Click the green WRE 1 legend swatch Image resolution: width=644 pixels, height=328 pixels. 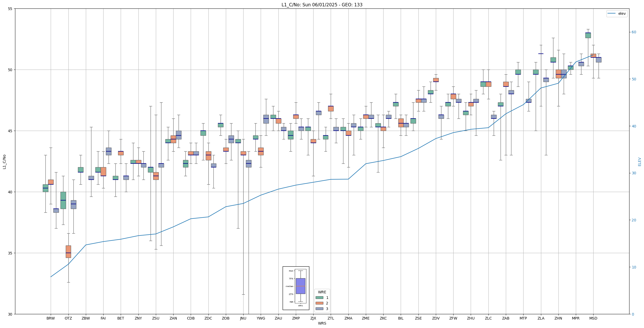pos(319,298)
